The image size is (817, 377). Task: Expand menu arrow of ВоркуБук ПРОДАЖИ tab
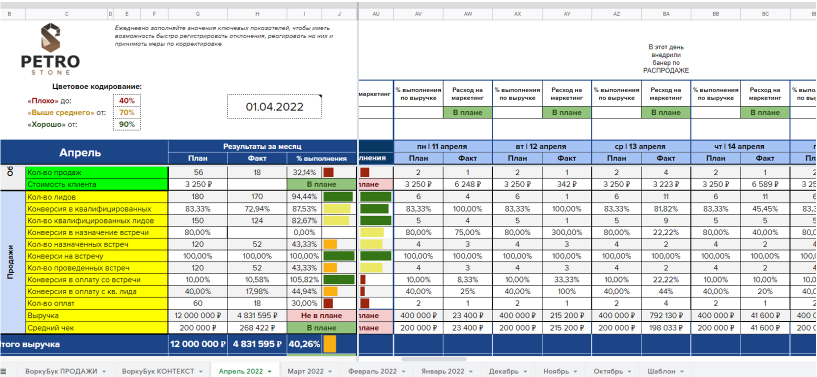click(x=104, y=371)
